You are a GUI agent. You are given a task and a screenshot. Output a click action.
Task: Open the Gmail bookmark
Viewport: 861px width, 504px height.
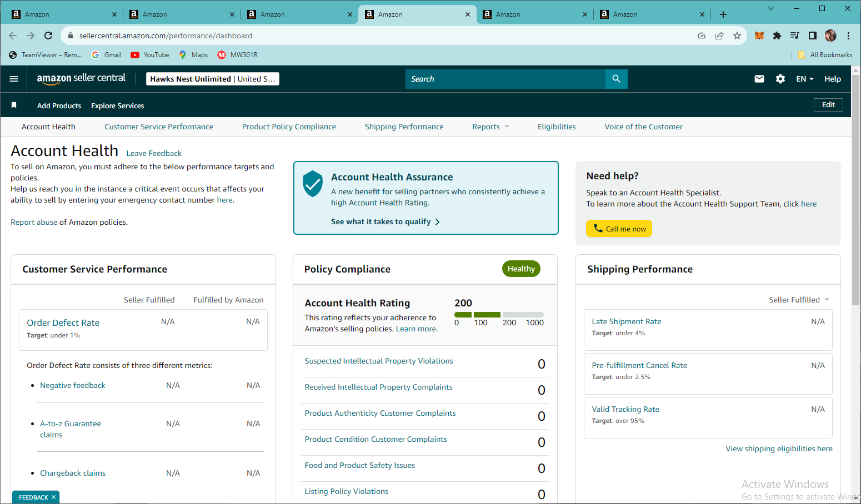tap(106, 55)
